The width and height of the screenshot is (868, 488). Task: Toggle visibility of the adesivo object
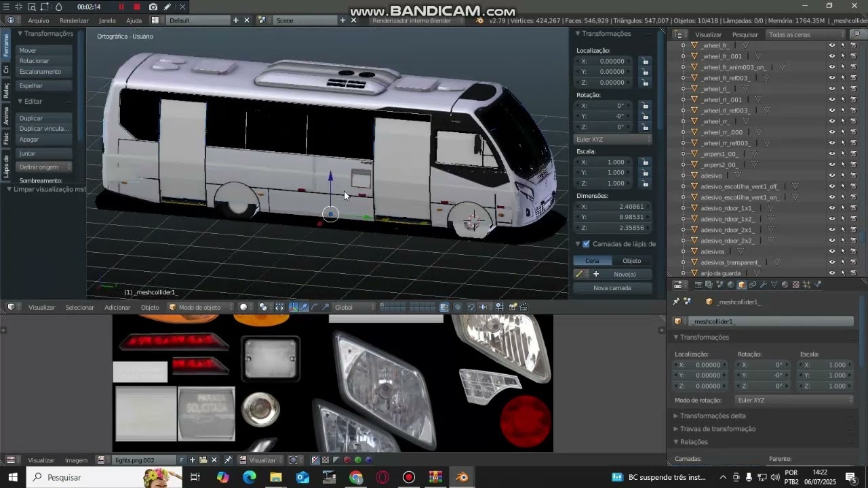point(832,176)
